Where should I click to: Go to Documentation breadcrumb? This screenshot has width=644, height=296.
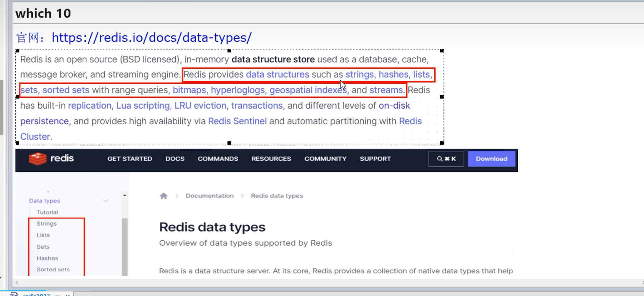tap(210, 196)
